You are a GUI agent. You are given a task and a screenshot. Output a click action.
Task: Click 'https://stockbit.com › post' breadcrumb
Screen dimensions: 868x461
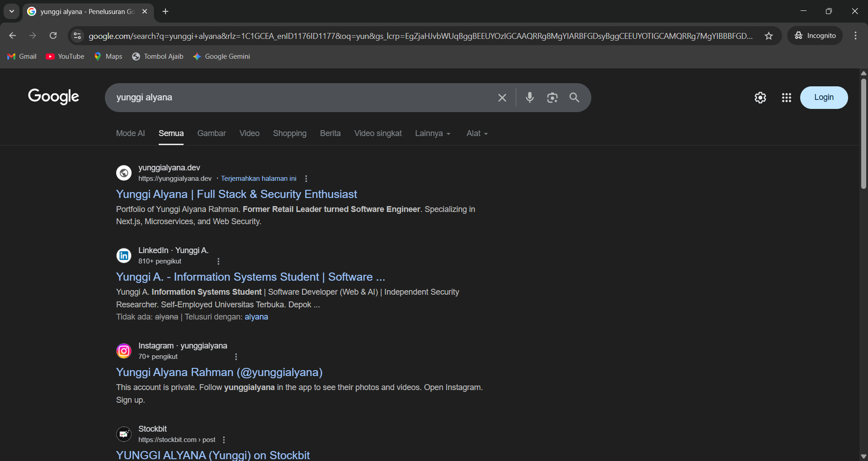coord(177,440)
